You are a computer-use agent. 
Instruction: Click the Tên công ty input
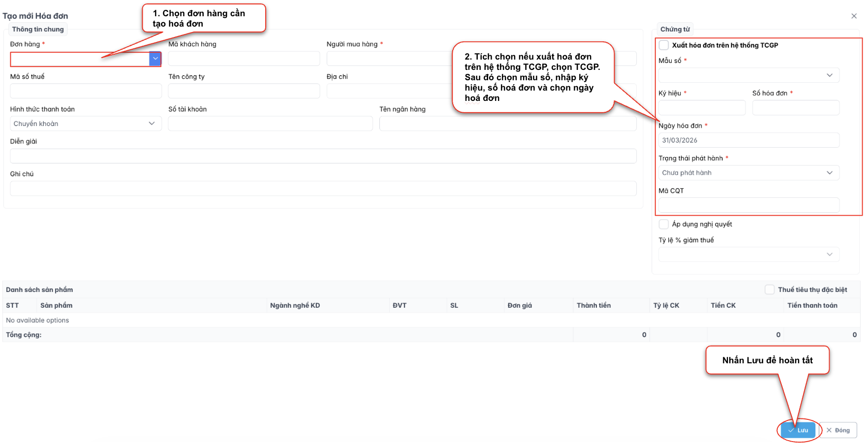coord(244,91)
